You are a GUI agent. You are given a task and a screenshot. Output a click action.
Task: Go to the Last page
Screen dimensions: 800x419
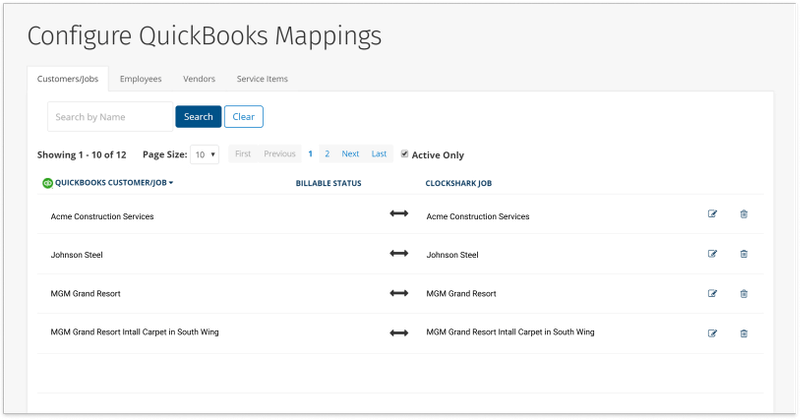tap(379, 154)
